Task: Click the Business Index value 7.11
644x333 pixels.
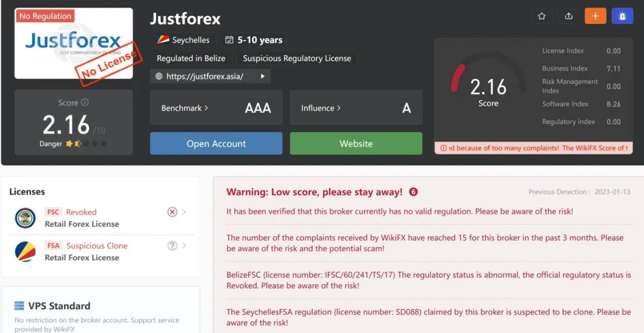Action: coord(614,69)
